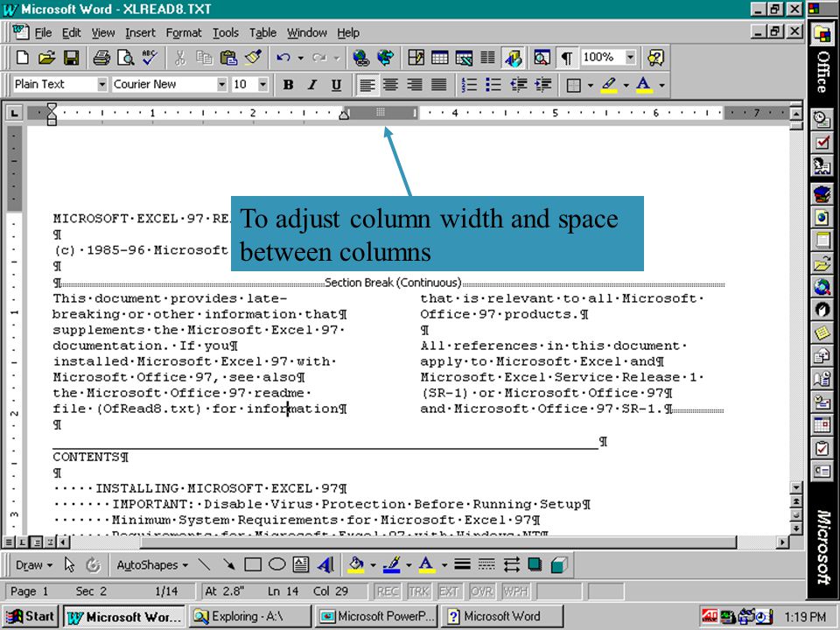Open the 100% zoom dropdown
This screenshot has height=630, width=840.
click(x=631, y=57)
